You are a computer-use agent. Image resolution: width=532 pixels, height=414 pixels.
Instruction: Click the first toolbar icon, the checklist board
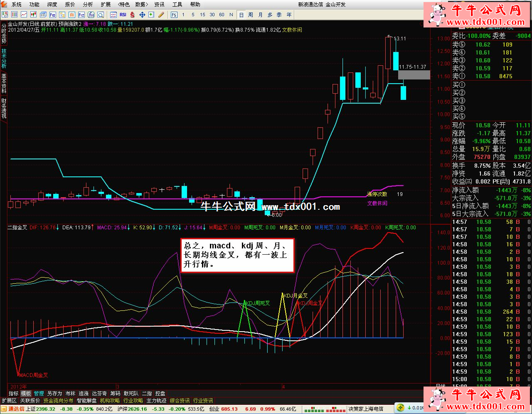pyautogui.click(x=5, y=15)
